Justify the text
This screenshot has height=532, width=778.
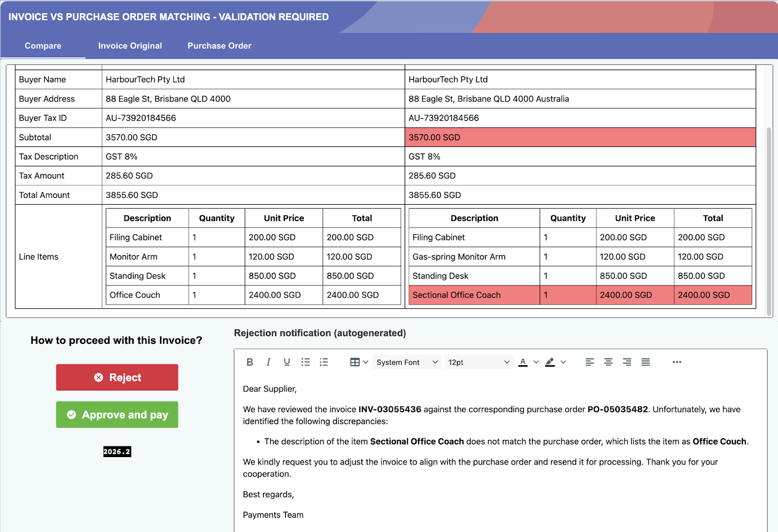pos(646,362)
